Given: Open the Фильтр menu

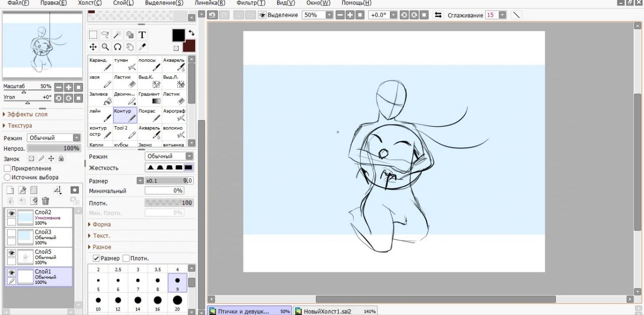Looking at the screenshot, I should 251,3.
